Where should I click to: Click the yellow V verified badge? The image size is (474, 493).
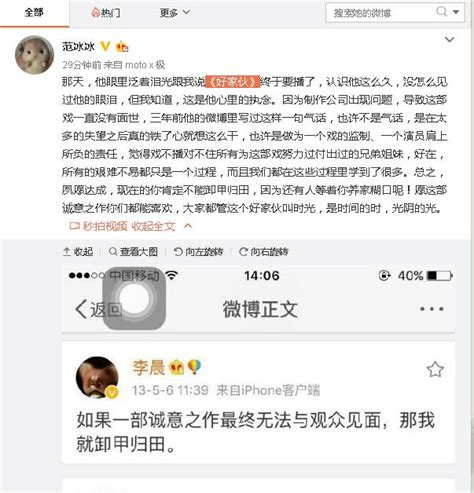point(105,46)
